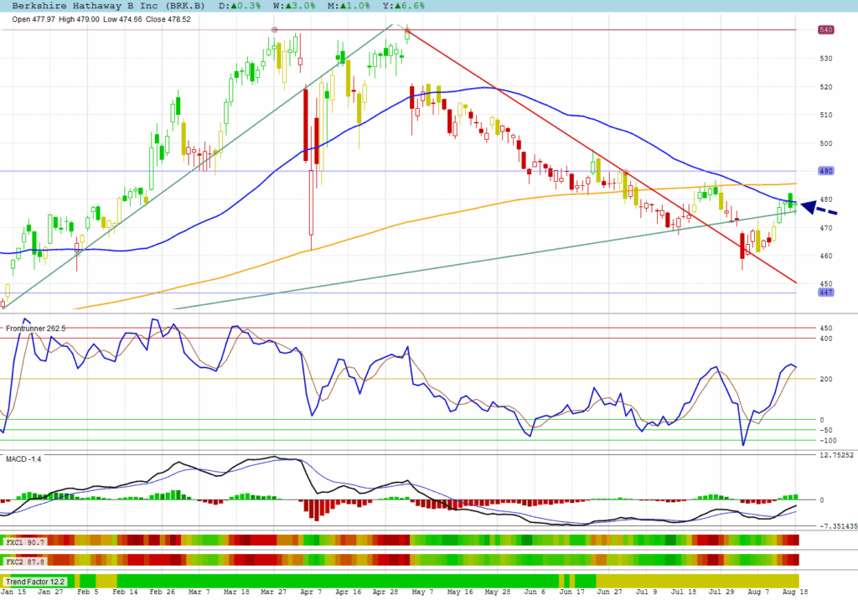Click the Jun 27 date label
Viewport: 858px width, 616px height.
pos(609,592)
